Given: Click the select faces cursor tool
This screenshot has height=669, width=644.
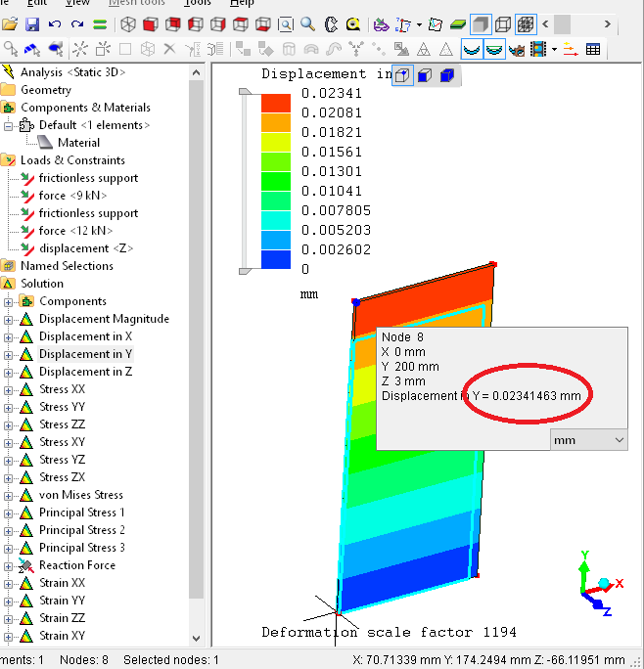Looking at the screenshot, I should (x=32, y=50).
